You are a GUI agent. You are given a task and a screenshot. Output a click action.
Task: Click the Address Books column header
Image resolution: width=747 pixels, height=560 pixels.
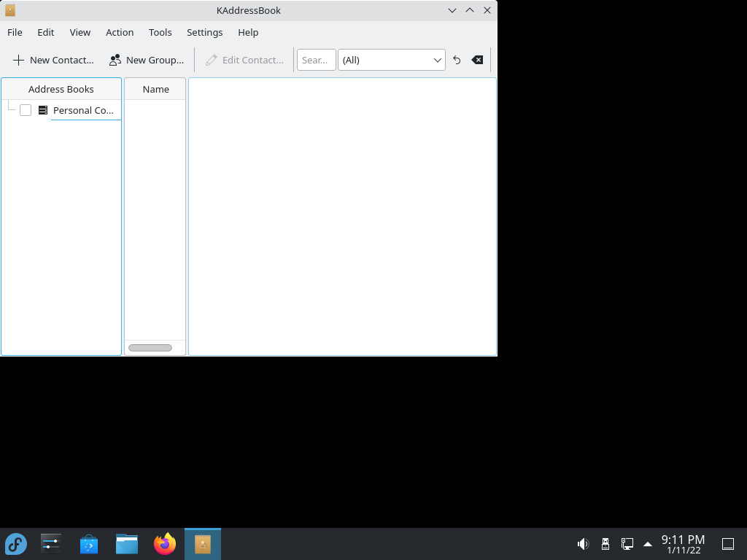[x=61, y=89]
